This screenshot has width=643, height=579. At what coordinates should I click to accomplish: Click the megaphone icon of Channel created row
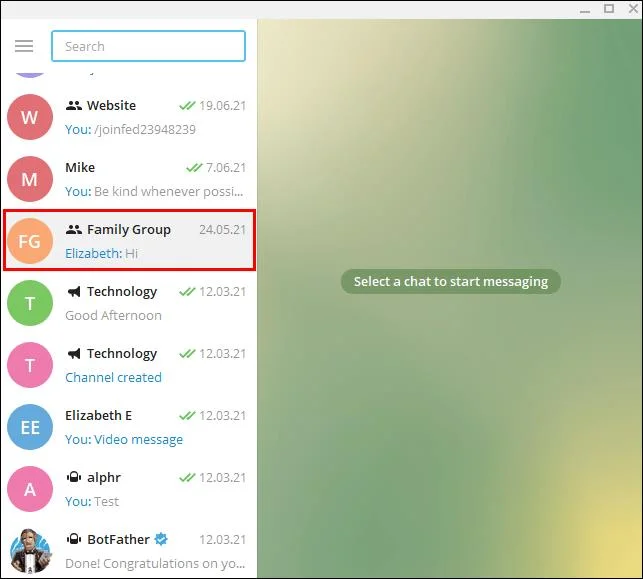pos(74,353)
